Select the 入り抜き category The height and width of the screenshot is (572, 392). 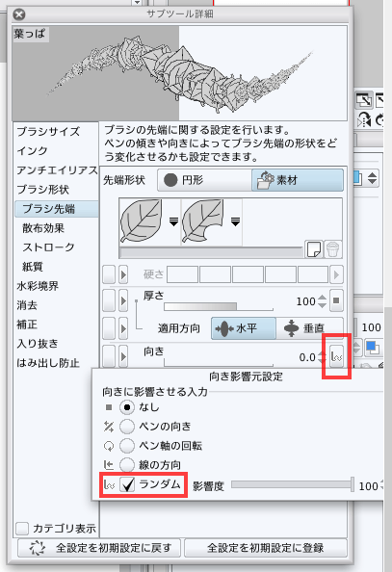coord(38,344)
